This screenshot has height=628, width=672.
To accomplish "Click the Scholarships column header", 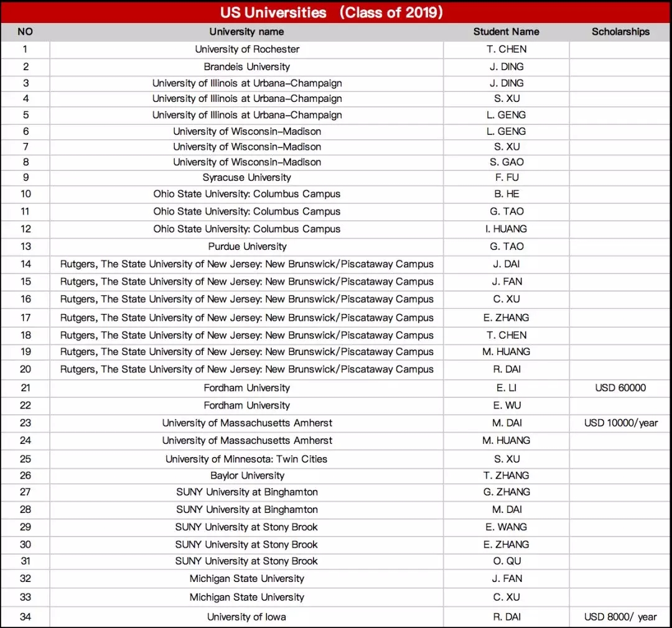I will [x=620, y=32].
